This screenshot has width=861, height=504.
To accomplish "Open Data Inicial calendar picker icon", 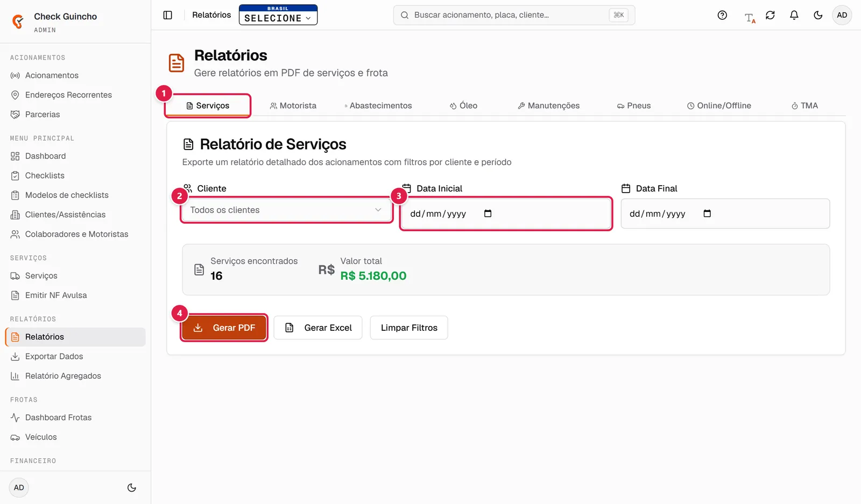I will pyautogui.click(x=488, y=214).
